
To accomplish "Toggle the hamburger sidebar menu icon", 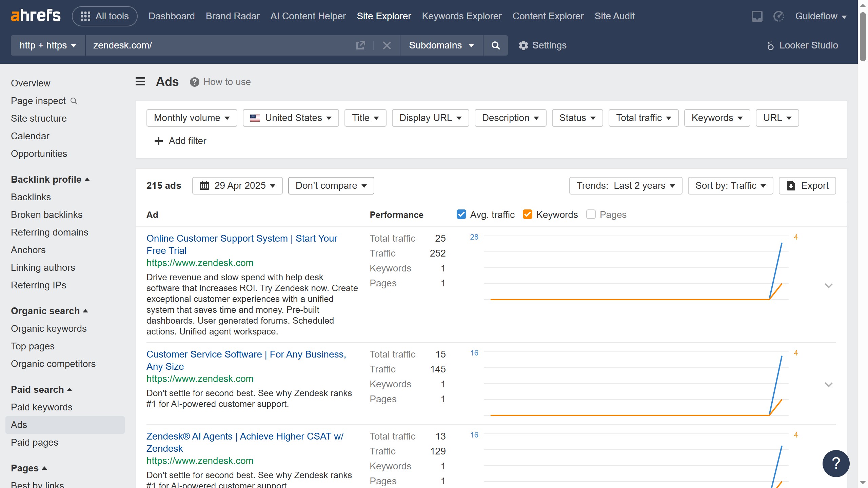I will (140, 82).
